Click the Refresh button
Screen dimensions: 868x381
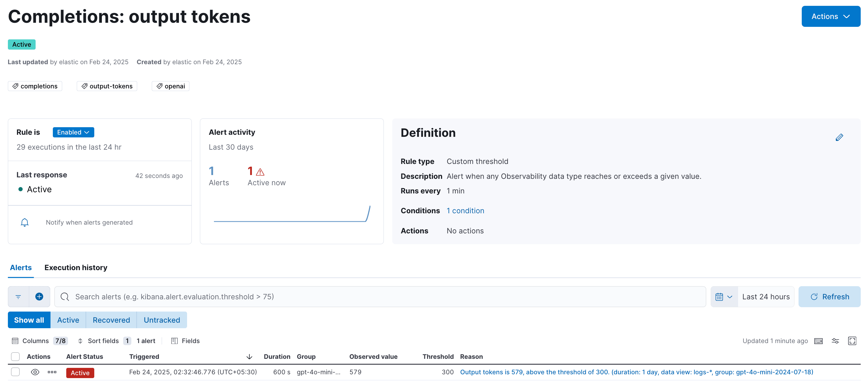coord(829,297)
